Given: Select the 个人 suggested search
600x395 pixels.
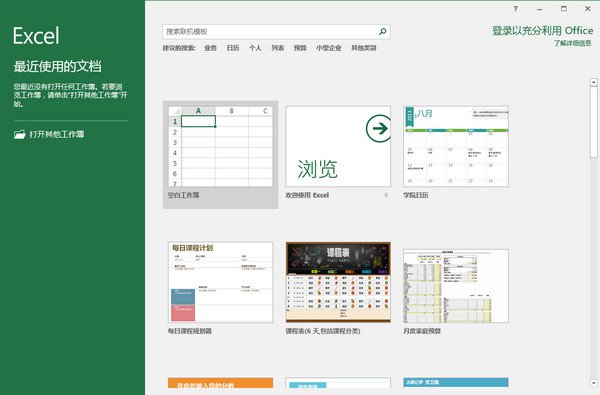Looking at the screenshot, I should pyautogui.click(x=255, y=48).
